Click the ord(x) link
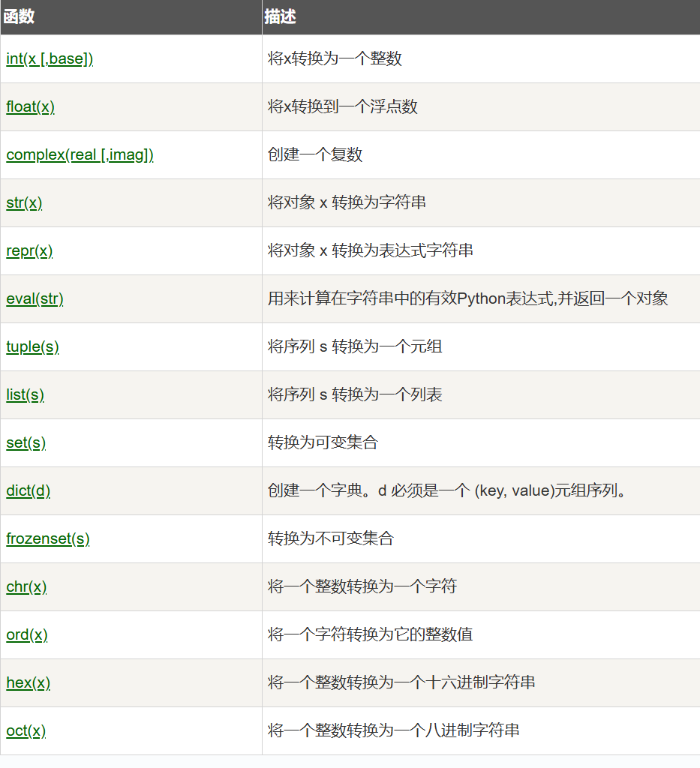This screenshot has height=768, width=700. 27,635
